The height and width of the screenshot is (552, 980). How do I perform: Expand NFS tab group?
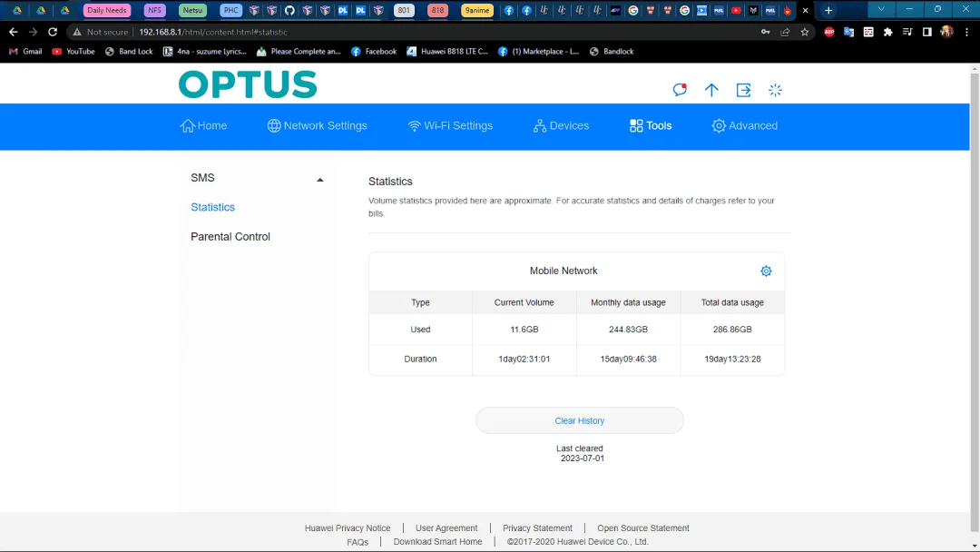coord(154,10)
